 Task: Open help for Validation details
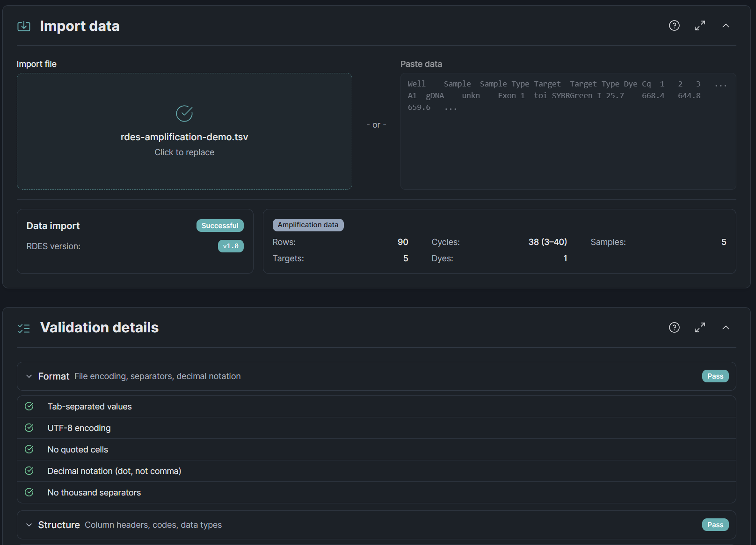pyautogui.click(x=674, y=328)
